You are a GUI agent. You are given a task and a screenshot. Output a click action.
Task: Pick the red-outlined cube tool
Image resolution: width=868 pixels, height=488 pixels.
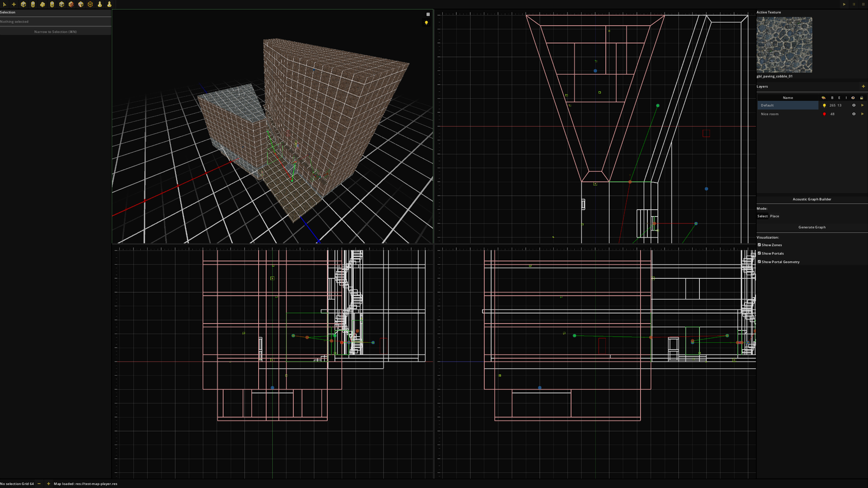(x=71, y=4)
